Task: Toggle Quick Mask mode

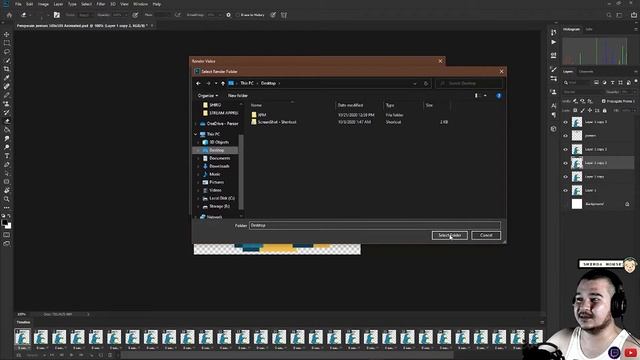Action: click(x=7, y=235)
